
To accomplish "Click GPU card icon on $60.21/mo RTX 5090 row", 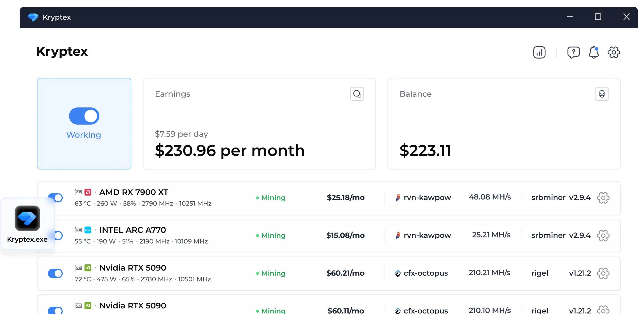I will coord(78,268).
